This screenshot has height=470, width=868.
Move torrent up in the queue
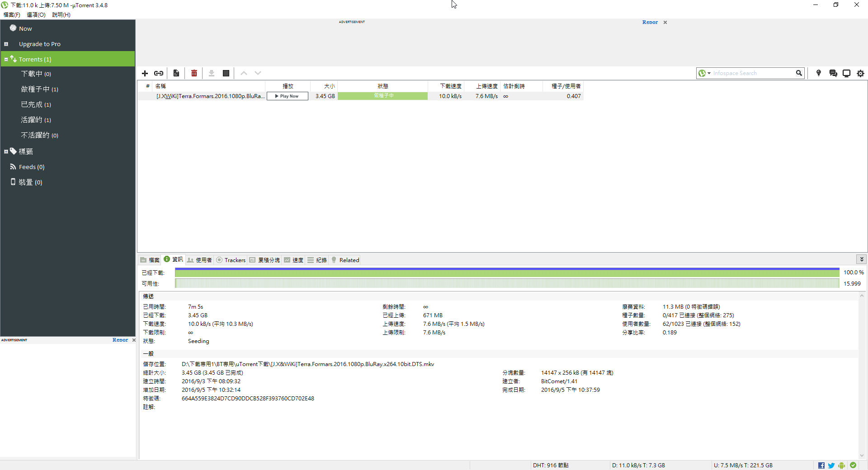tap(244, 73)
